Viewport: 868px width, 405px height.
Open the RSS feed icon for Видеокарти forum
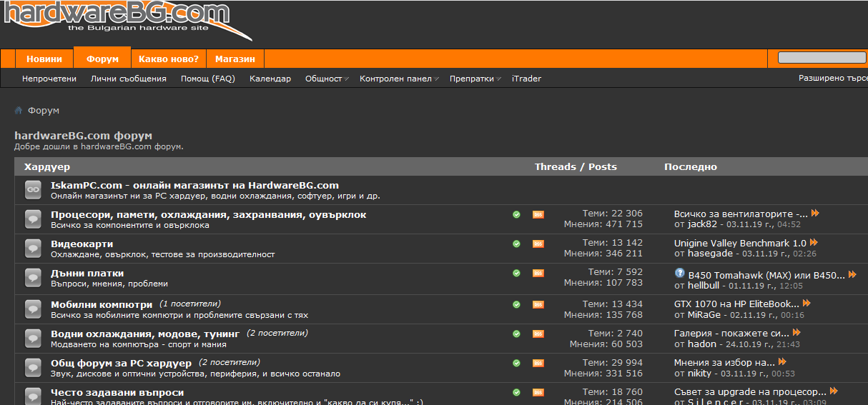point(538,244)
